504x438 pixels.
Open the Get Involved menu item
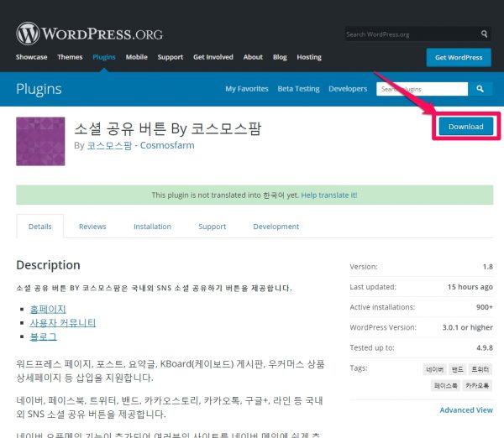pos(213,57)
